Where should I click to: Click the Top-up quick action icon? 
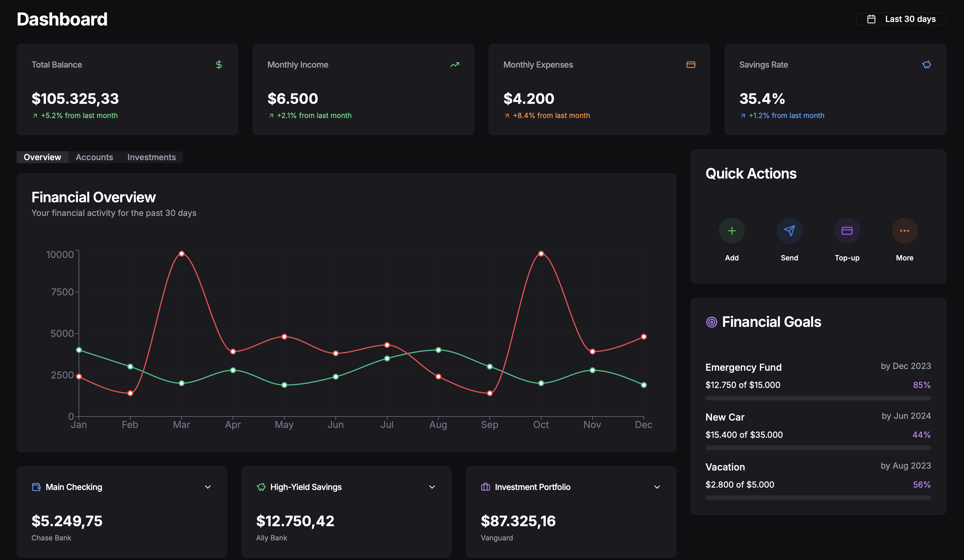click(x=847, y=230)
